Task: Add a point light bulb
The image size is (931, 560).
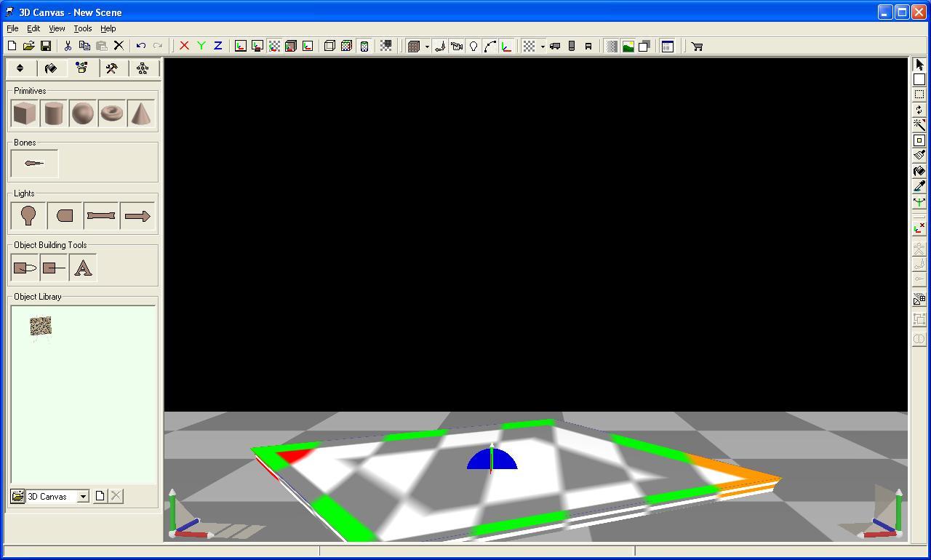Action: [28, 216]
